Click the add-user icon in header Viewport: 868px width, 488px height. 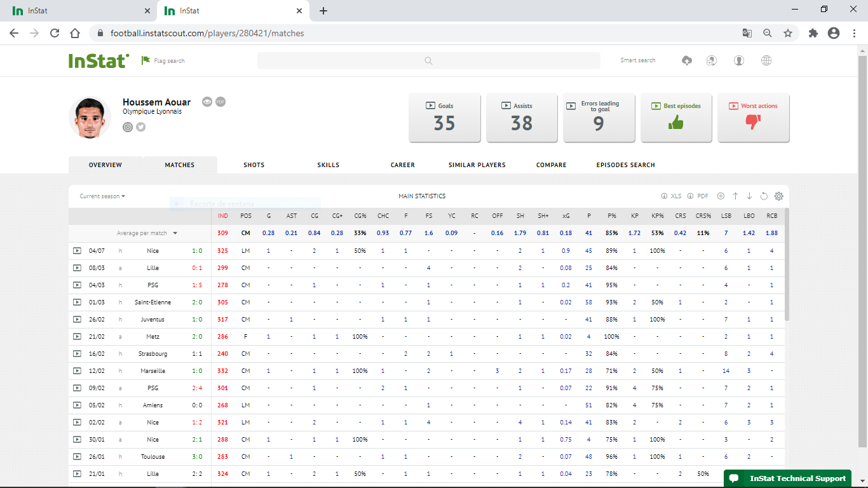coord(712,60)
